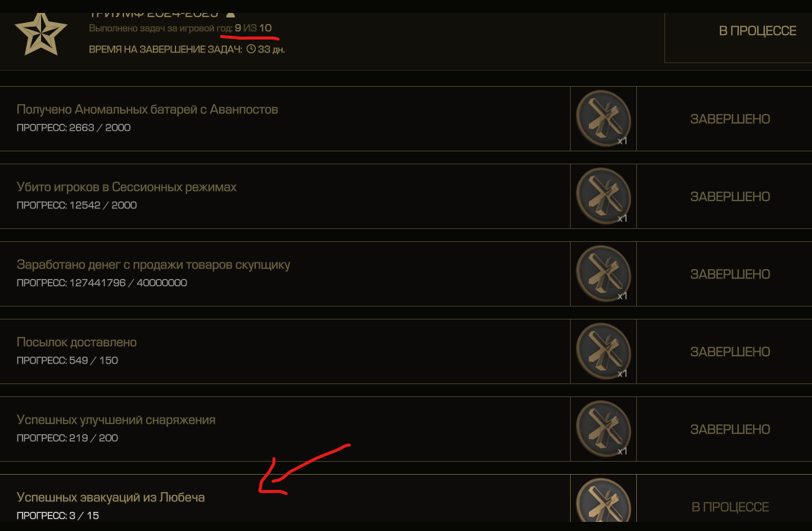Viewport: 812px width, 531px height.
Task: Click В ПРОЦЕССЕ for Lyubech evacuations task
Action: [x=730, y=507]
